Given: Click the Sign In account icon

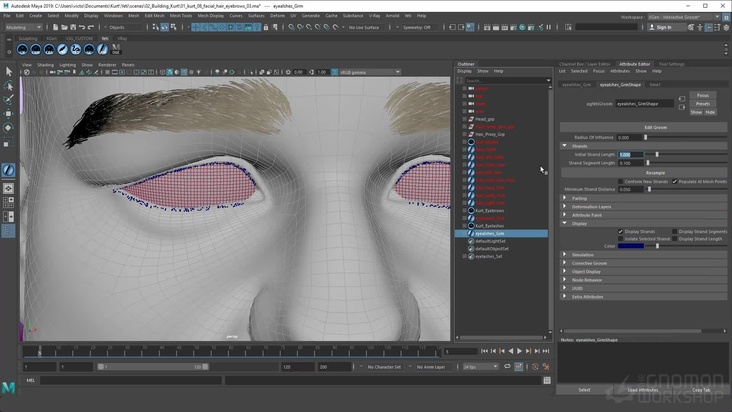Looking at the screenshot, I should point(653,27).
